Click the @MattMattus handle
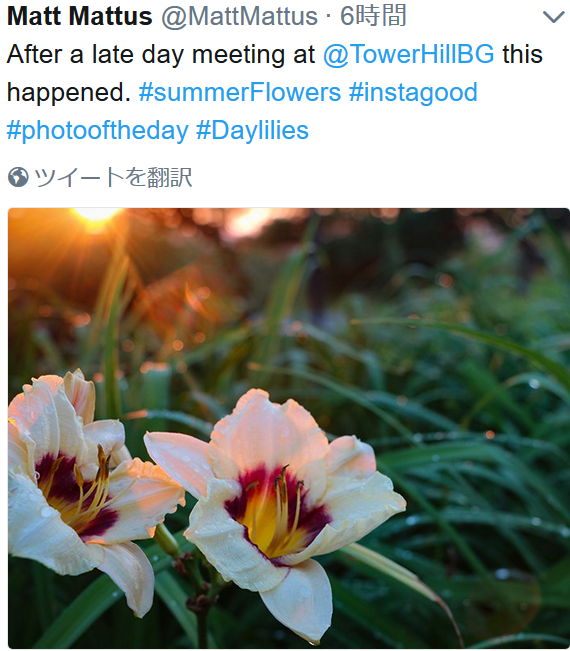Image resolution: width=570 pixels, height=651 pixels. (x=240, y=17)
